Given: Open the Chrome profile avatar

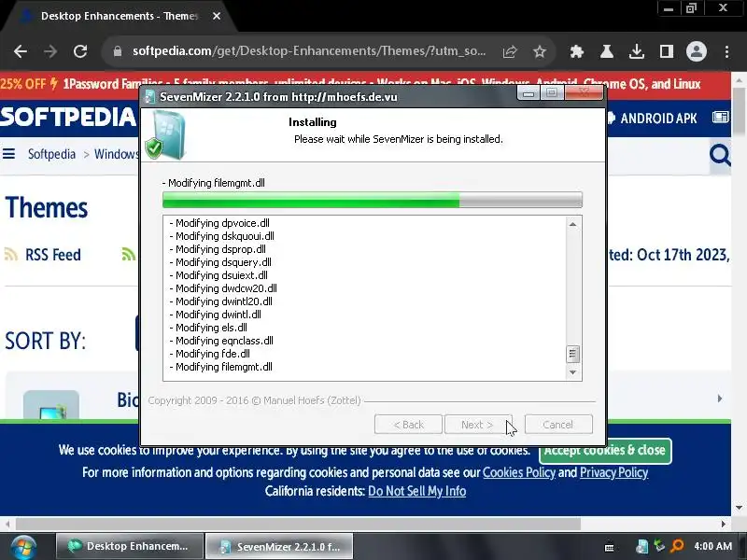Looking at the screenshot, I should click(696, 51).
